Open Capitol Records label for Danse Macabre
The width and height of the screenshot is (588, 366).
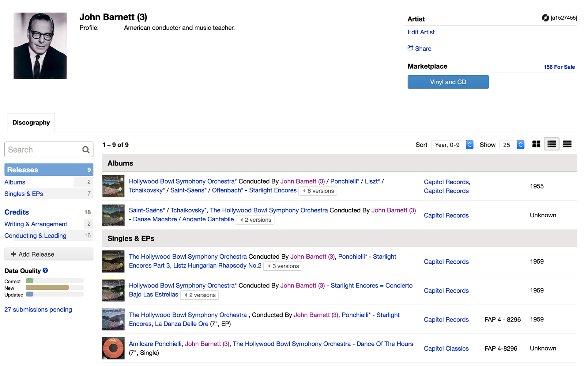(446, 215)
